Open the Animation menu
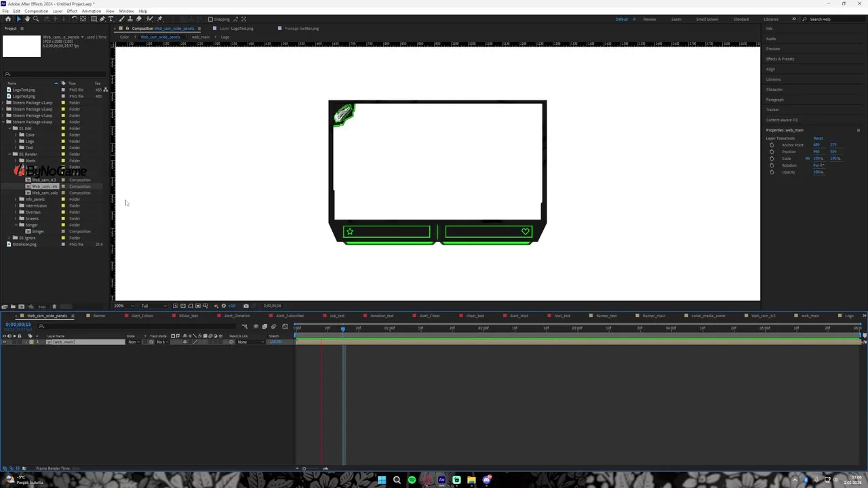Screen dimensions: 868x488 pos(91,11)
